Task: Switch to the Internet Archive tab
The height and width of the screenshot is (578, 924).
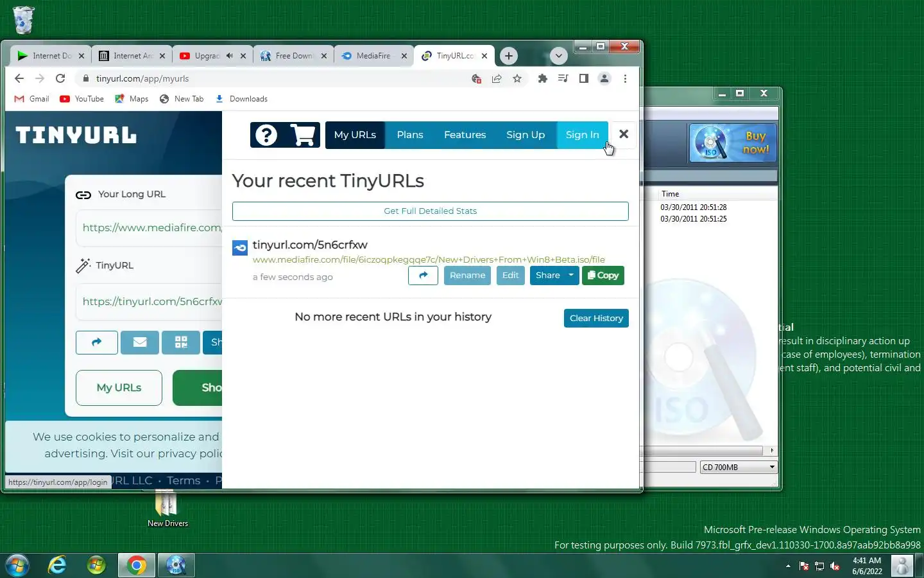Action: click(132, 56)
